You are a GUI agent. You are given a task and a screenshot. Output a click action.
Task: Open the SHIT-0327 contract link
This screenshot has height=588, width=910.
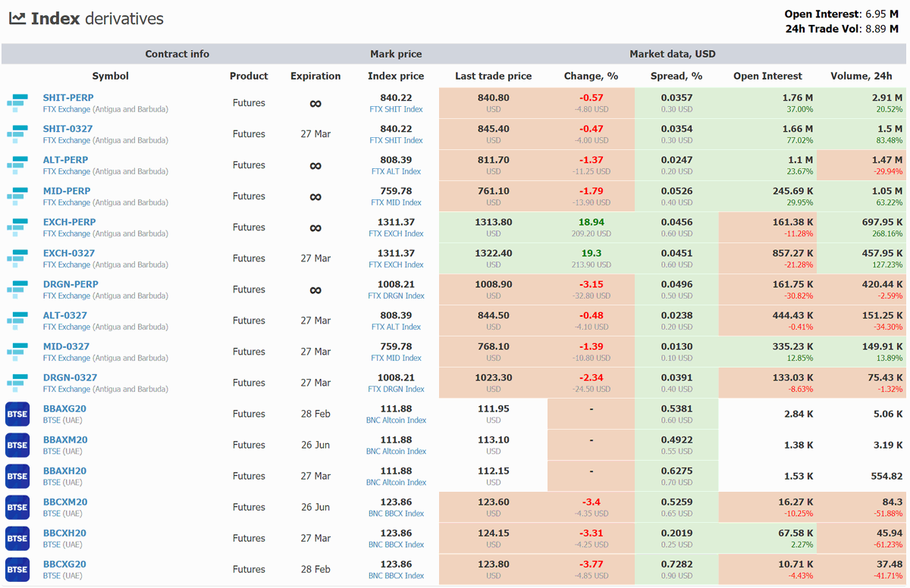click(67, 129)
